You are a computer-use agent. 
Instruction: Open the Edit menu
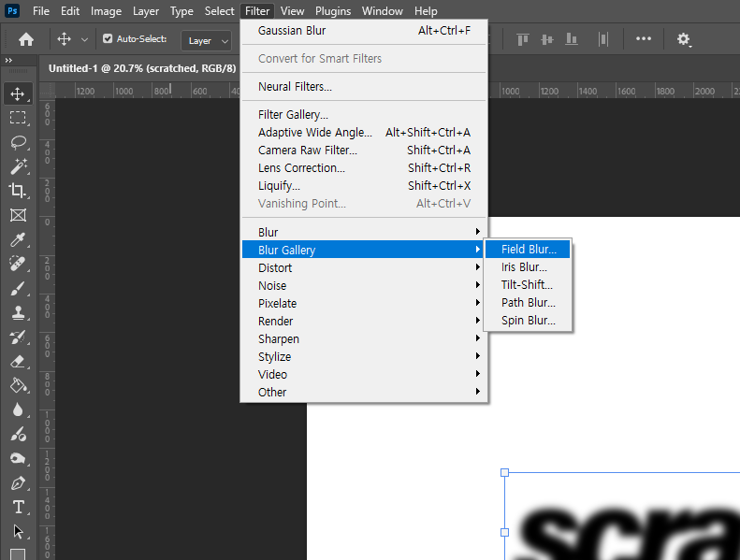point(70,11)
